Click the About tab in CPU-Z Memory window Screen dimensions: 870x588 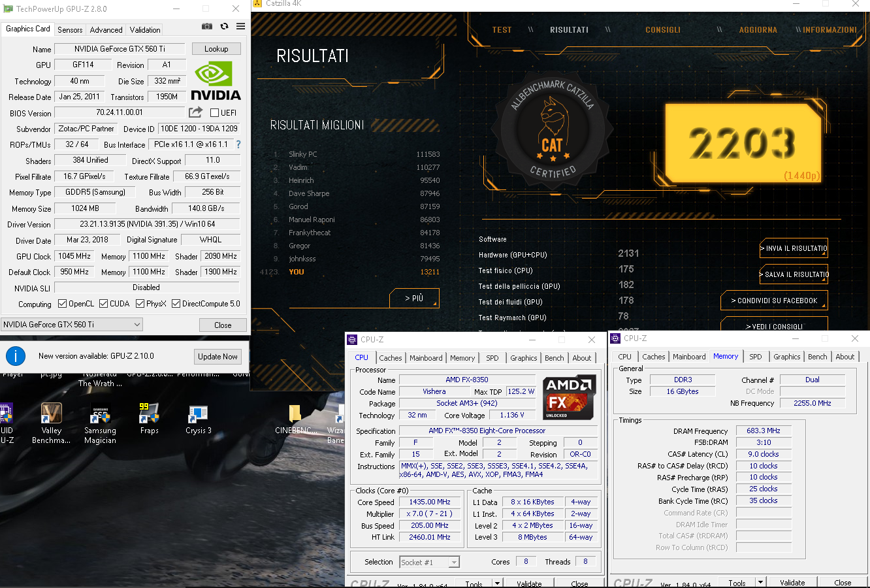pos(845,357)
